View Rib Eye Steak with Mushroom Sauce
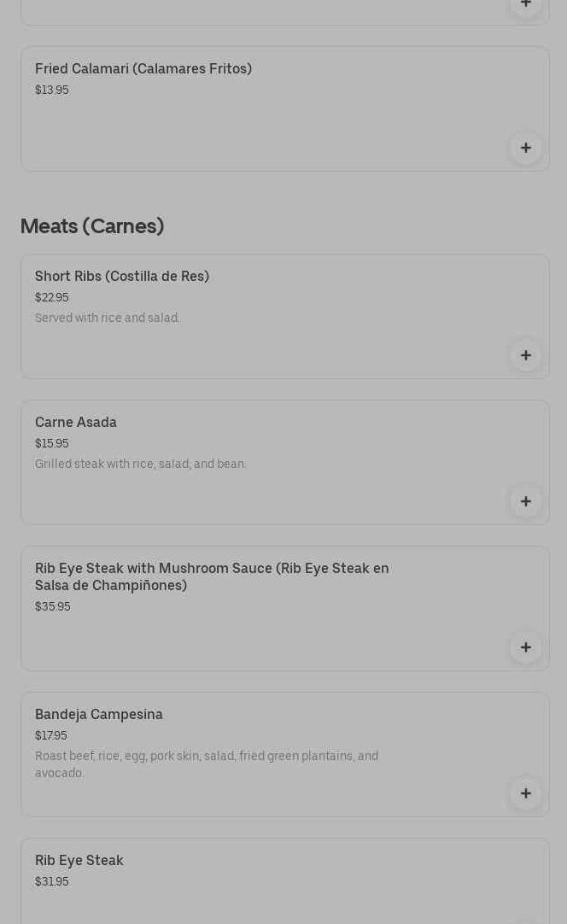The width and height of the screenshot is (567, 924). (x=212, y=576)
